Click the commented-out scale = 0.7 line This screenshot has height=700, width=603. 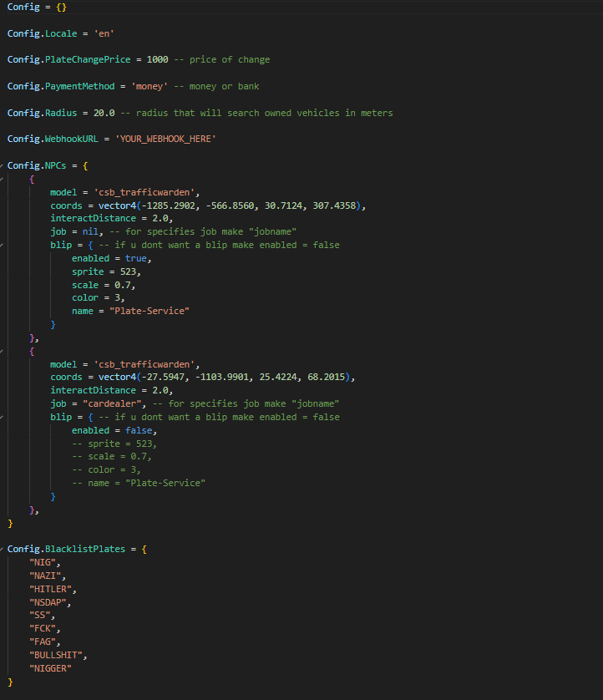(x=112, y=457)
